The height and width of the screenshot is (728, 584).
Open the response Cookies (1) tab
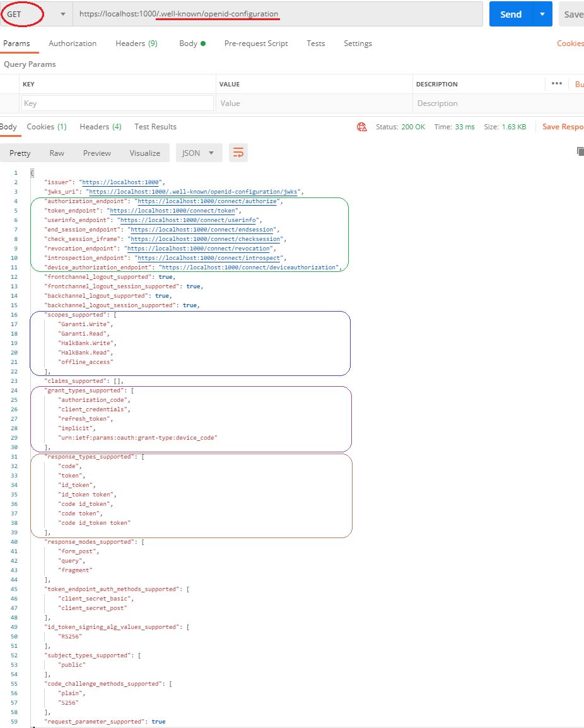pos(47,127)
